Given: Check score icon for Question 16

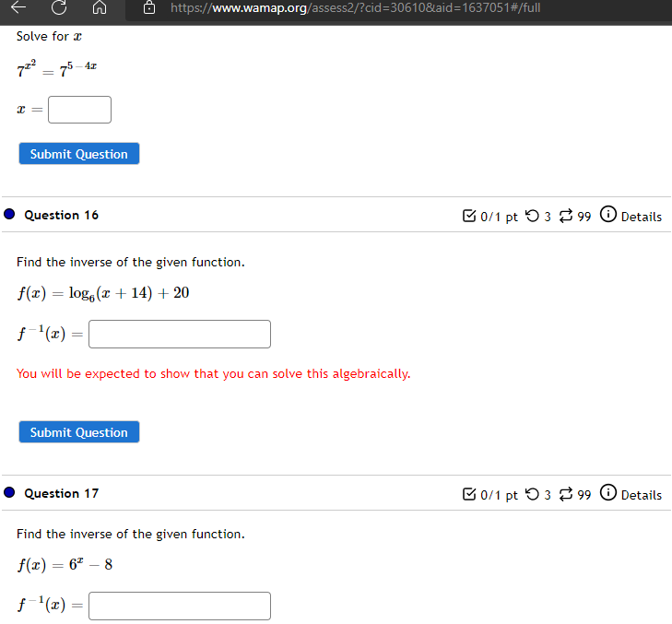Looking at the screenshot, I should click(x=469, y=216).
